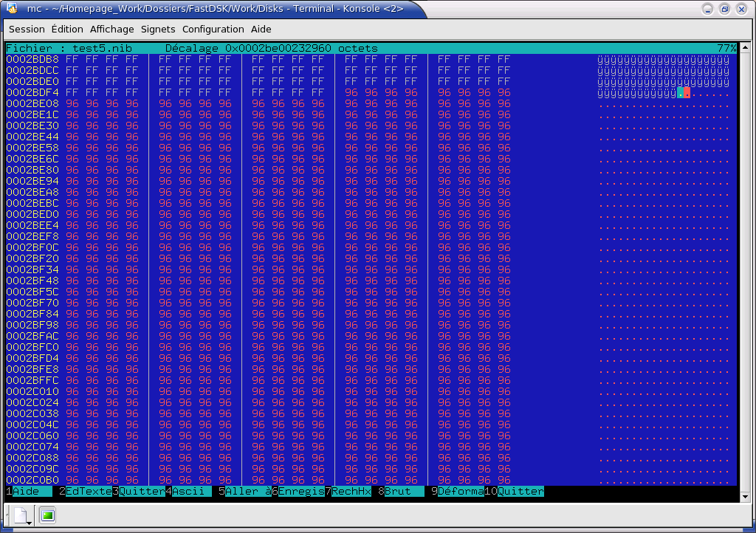Click the 3 Quitter function key
This screenshot has height=533, width=756.
point(139,491)
